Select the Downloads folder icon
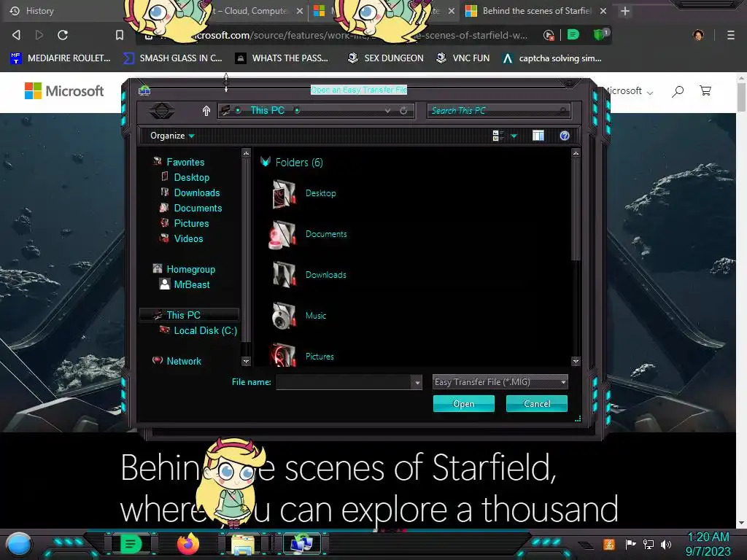The width and height of the screenshot is (747, 560). click(x=284, y=275)
